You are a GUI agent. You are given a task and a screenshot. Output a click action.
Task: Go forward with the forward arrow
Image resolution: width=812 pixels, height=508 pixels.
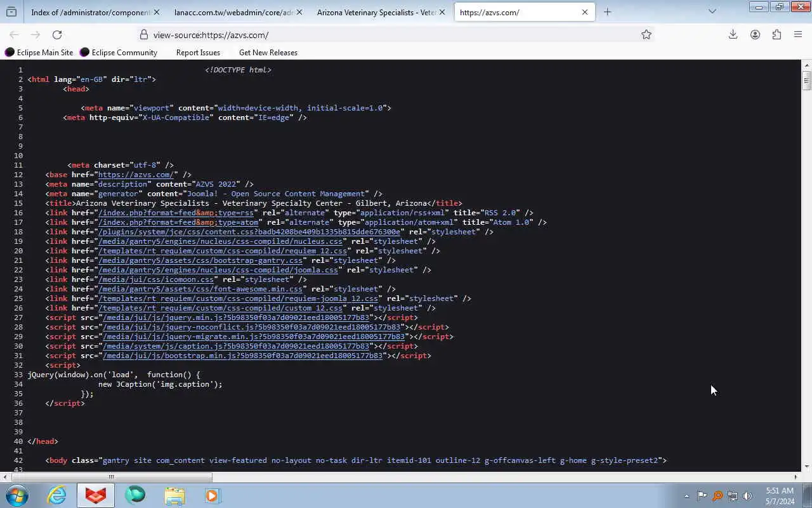pyautogui.click(x=36, y=35)
